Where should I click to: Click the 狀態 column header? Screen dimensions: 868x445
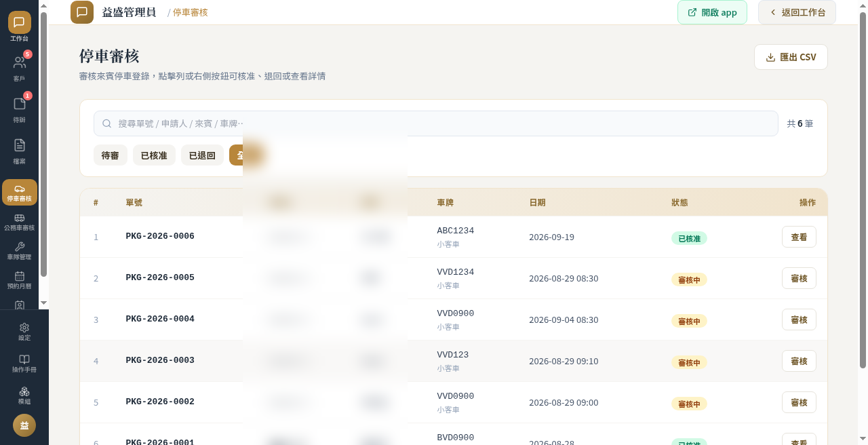(x=679, y=202)
